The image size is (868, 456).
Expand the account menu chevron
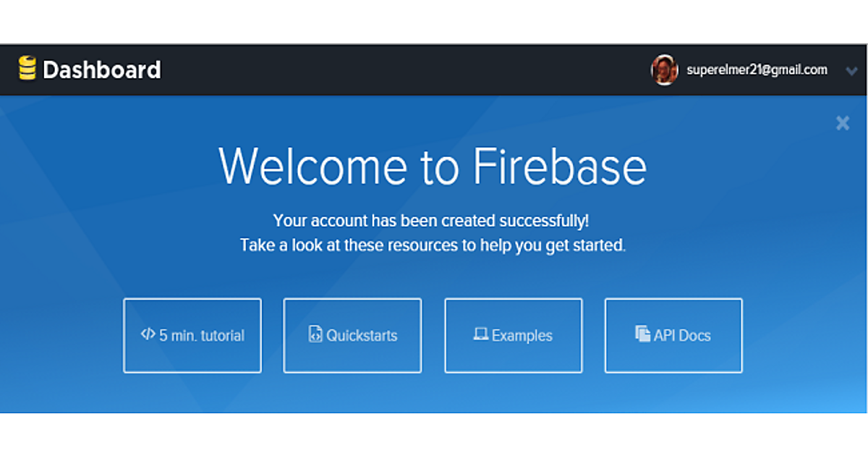pyautogui.click(x=851, y=71)
